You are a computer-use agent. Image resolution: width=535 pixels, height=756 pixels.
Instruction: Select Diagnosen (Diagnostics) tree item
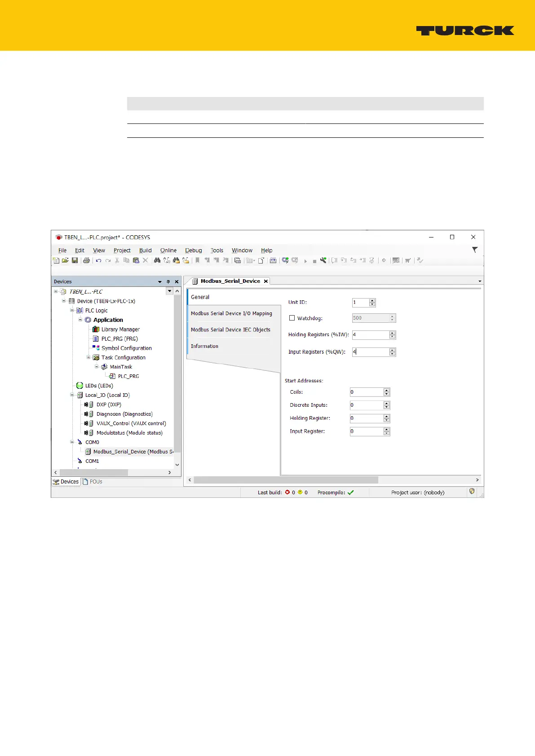click(124, 414)
